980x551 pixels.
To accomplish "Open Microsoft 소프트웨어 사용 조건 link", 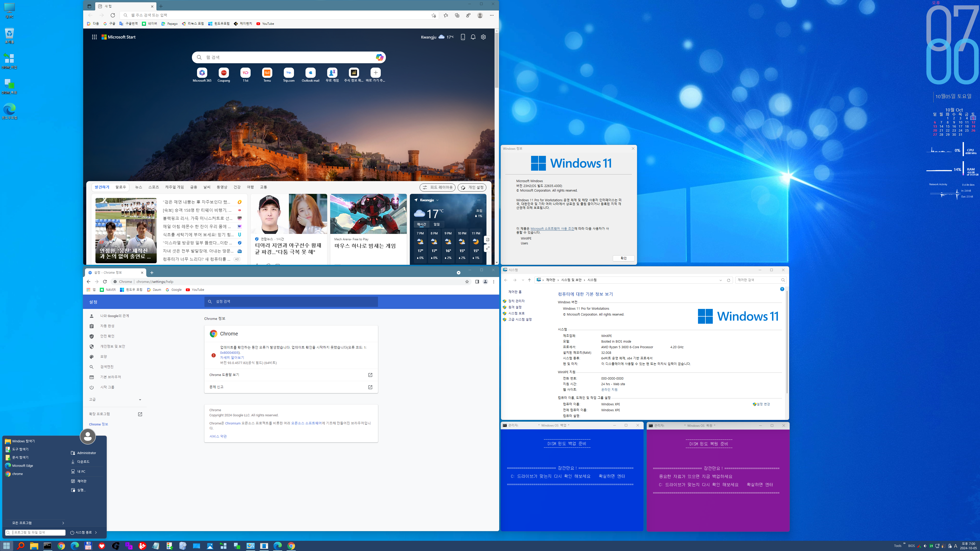I will click(552, 229).
